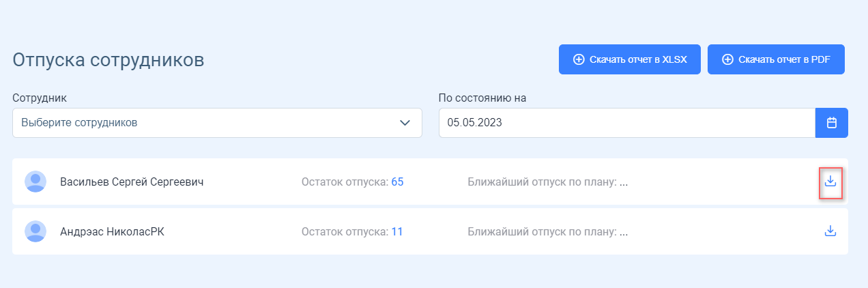
Task: Select the name Андрэас НиколасРК
Action: [112, 232]
